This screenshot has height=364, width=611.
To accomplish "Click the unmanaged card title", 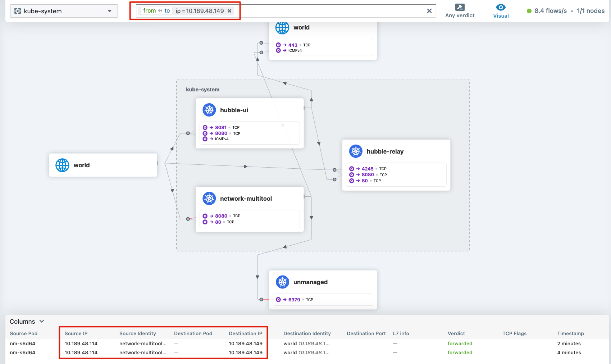I will coord(310,282).
